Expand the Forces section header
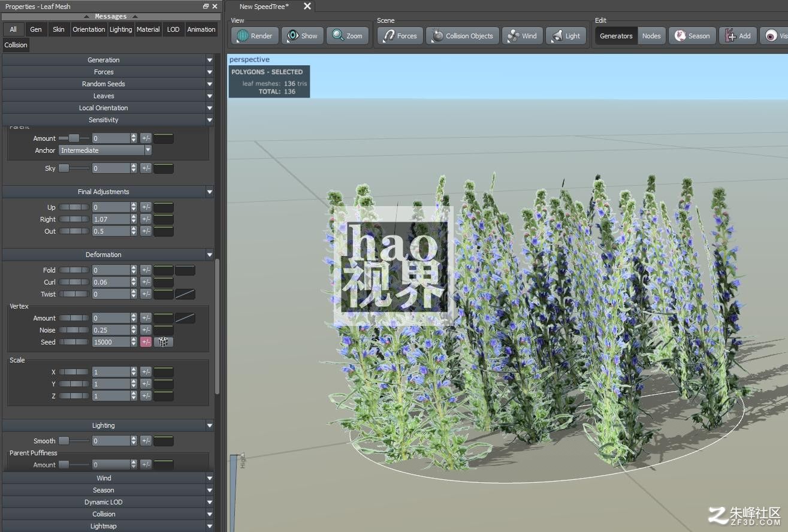 click(108, 72)
